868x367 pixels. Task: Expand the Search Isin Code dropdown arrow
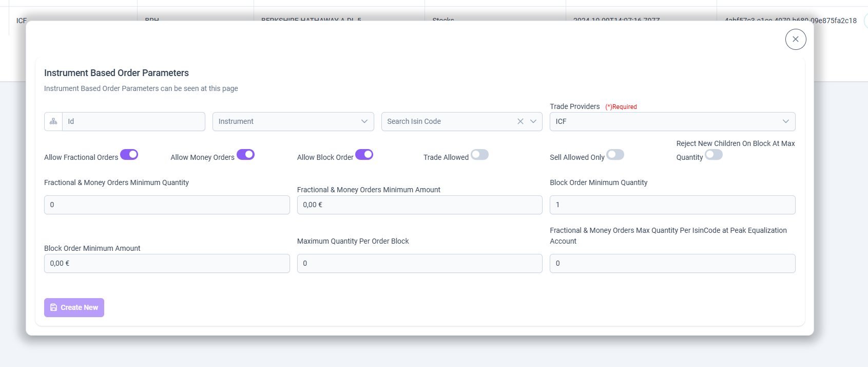(533, 121)
